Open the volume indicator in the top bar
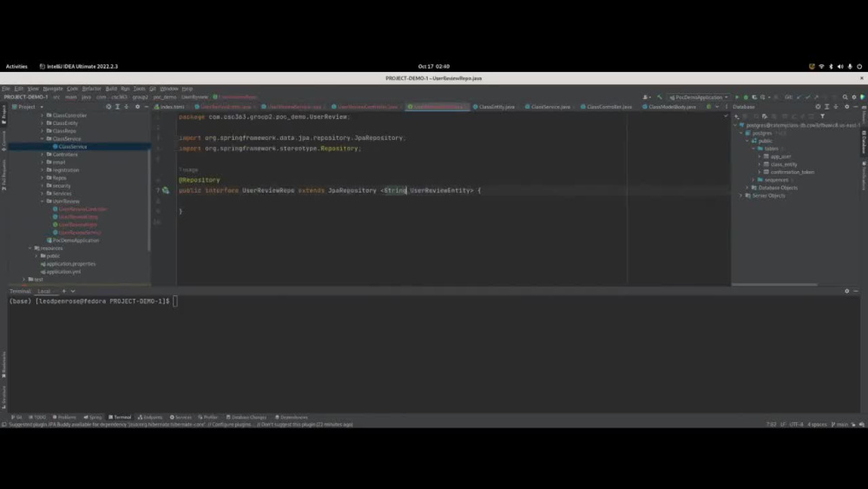 tap(840, 67)
